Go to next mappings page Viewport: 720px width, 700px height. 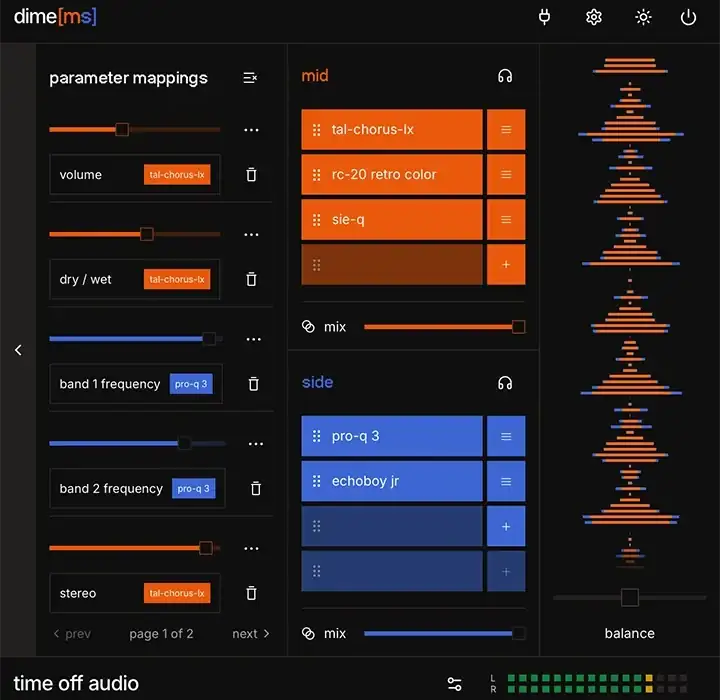(x=251, y=634)
